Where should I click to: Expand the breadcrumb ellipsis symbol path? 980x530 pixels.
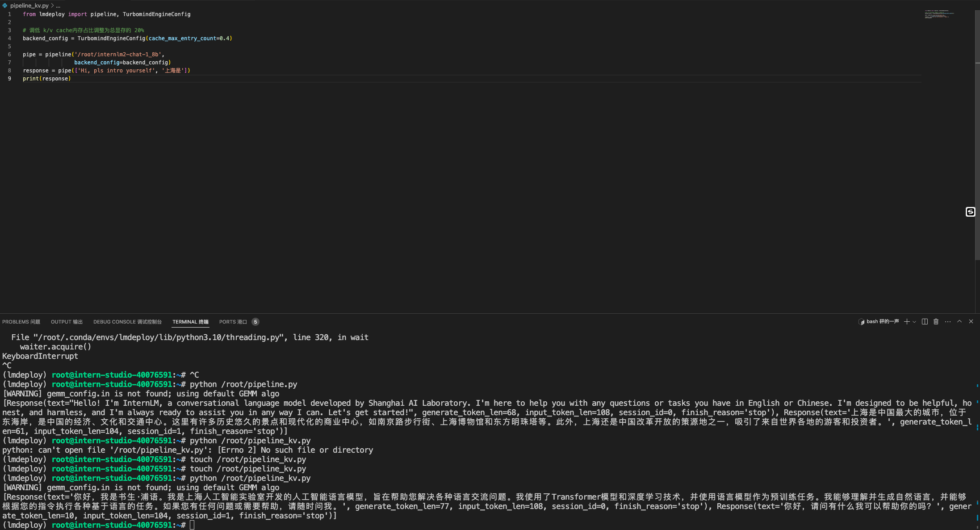pyautogui.click(x=58, y=5)
